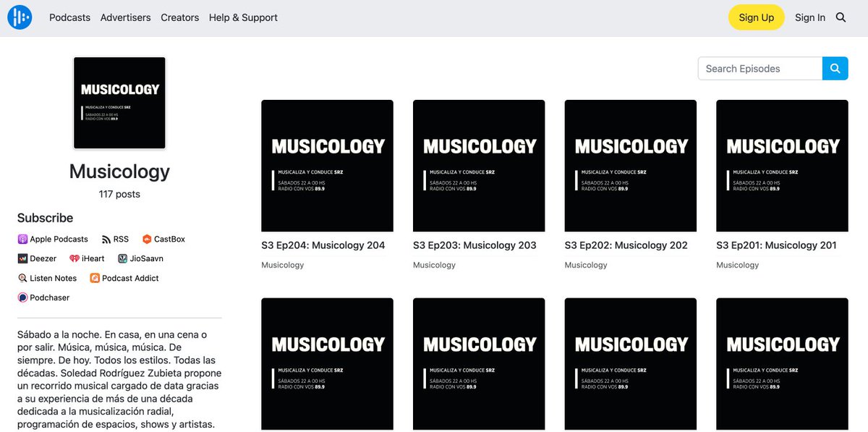Open the Advertisers menu item

(126, 17)
